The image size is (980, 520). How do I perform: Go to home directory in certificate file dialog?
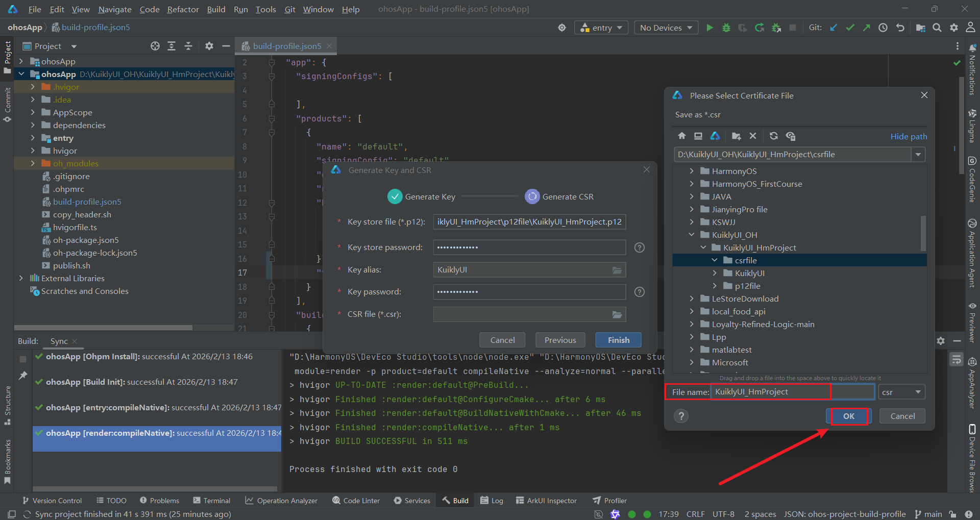682,136
